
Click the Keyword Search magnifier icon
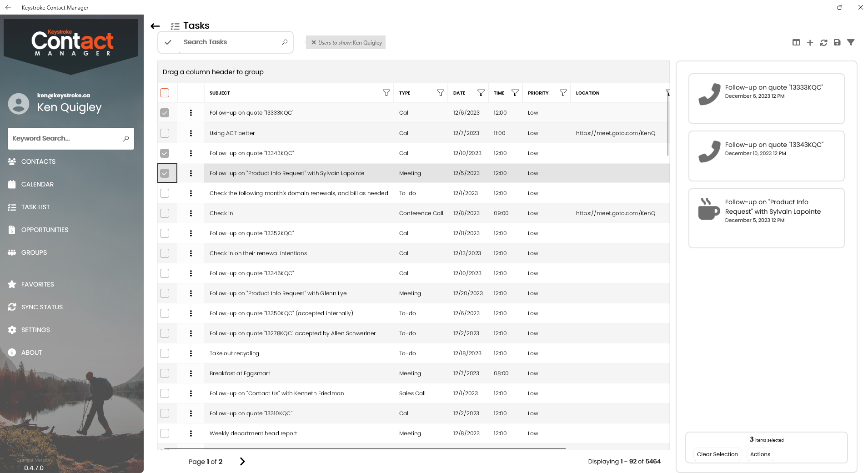point(126,138)
